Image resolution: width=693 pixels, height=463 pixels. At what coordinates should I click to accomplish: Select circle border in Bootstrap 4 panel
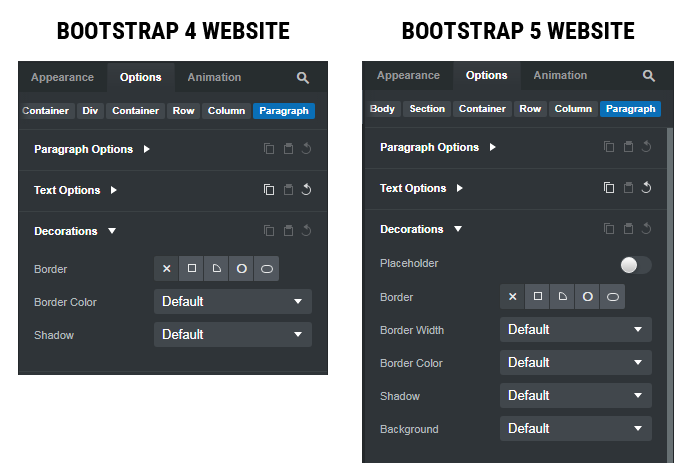(x=241, y=269)
